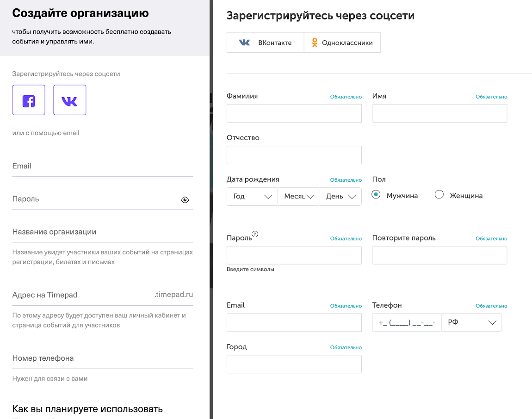The image size is (532, 419).
Task: Click the Повторите пароль field
Action: (439, 255)
